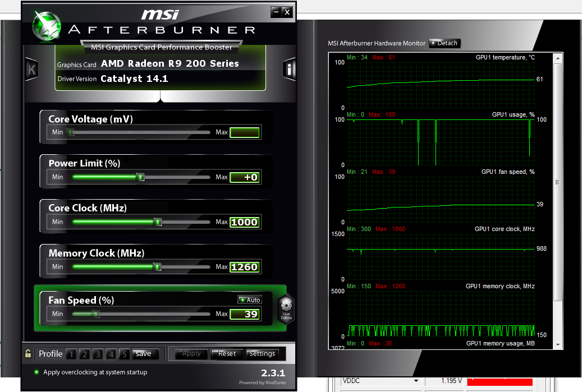The height and width of the screenshot is (392, 582).
Task: Click the Fan Speed 39 value field
Action: (x=245, y=314)
